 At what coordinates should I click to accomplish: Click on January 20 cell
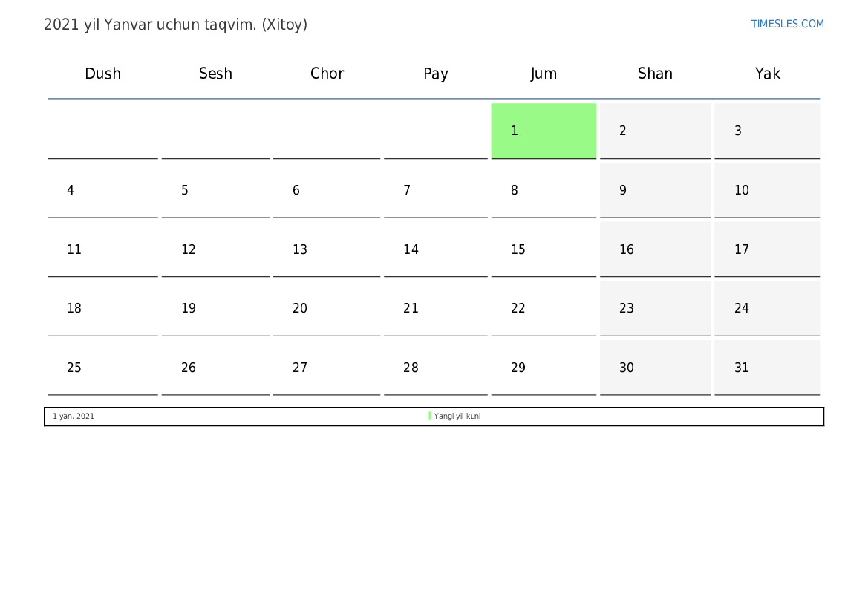(x=327, y=308)
